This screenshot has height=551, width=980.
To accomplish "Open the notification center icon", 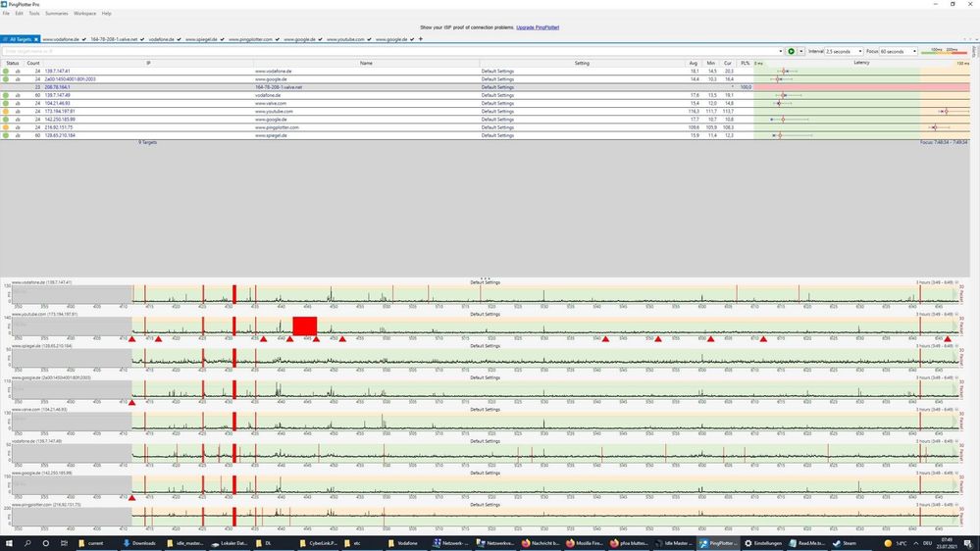I will tap(967, 543).
